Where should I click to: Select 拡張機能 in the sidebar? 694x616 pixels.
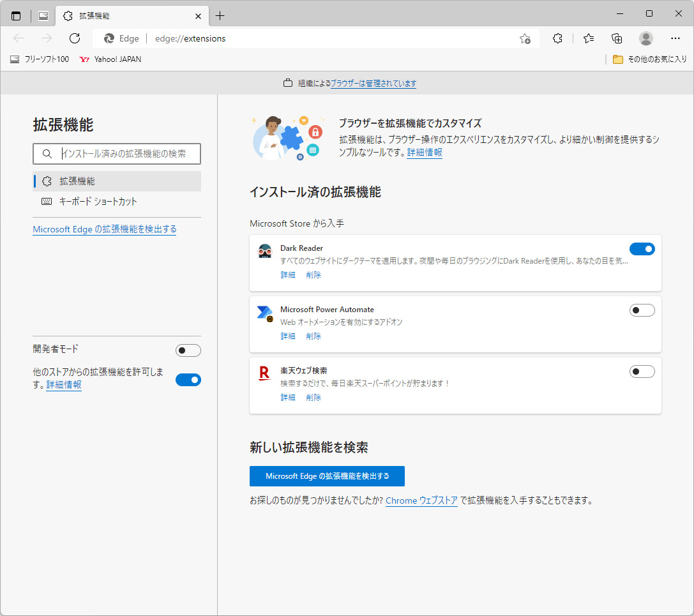pos(117,181)
